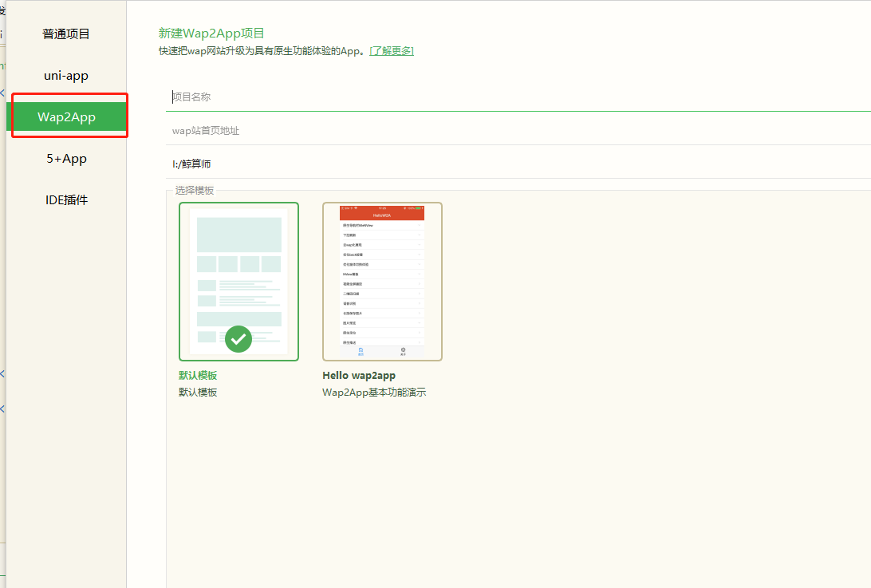Switch to the 5+App tab
Viewport: 871px width, 588px height.
pos(66,158)
